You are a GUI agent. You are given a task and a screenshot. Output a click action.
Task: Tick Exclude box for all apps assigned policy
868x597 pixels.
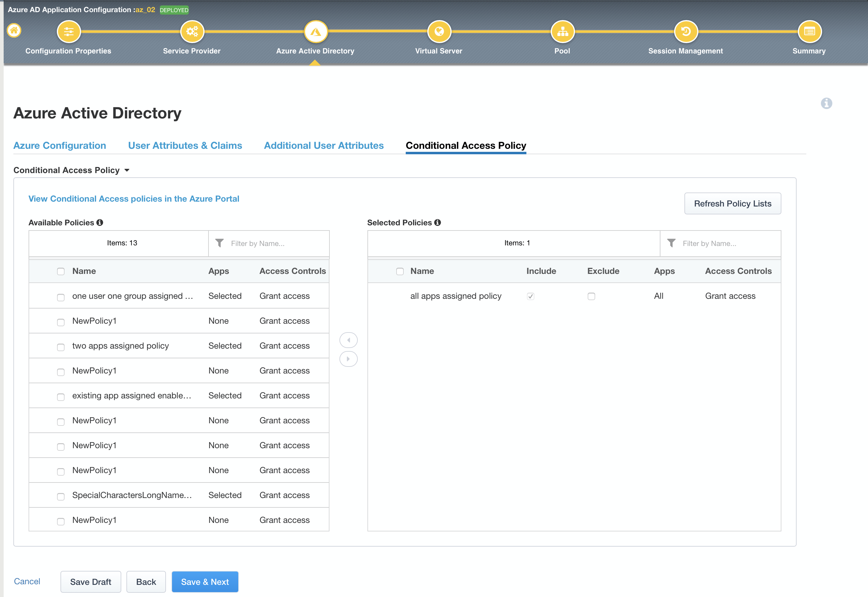coord(591,296)
